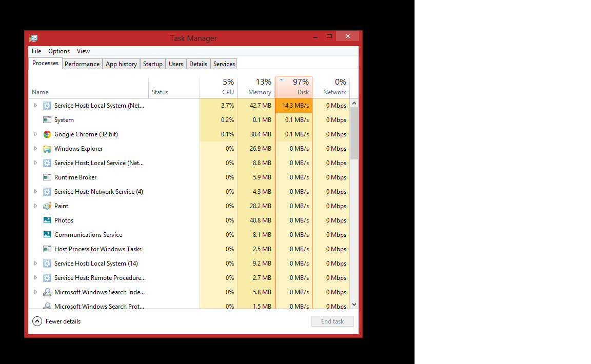Viewport: 591px width, 364px height.
Task: Click the scrollbar down arrow
Action: pyautogui.click(x=354, y=305)
